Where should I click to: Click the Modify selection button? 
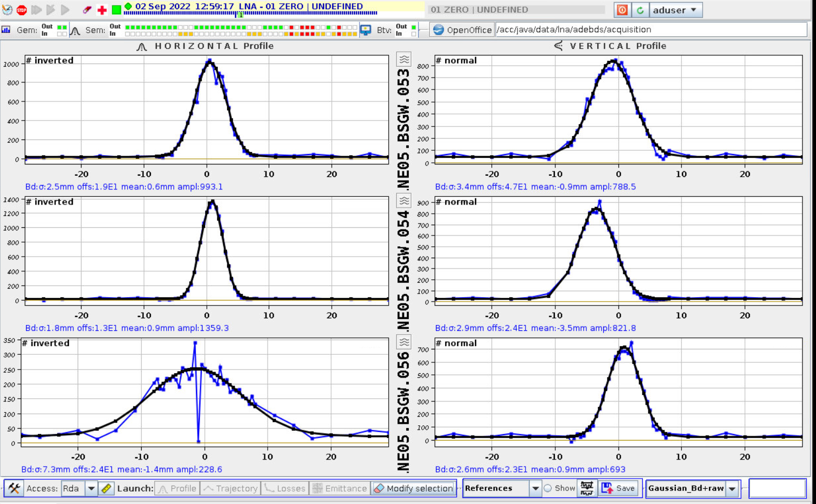pos(414,488)
